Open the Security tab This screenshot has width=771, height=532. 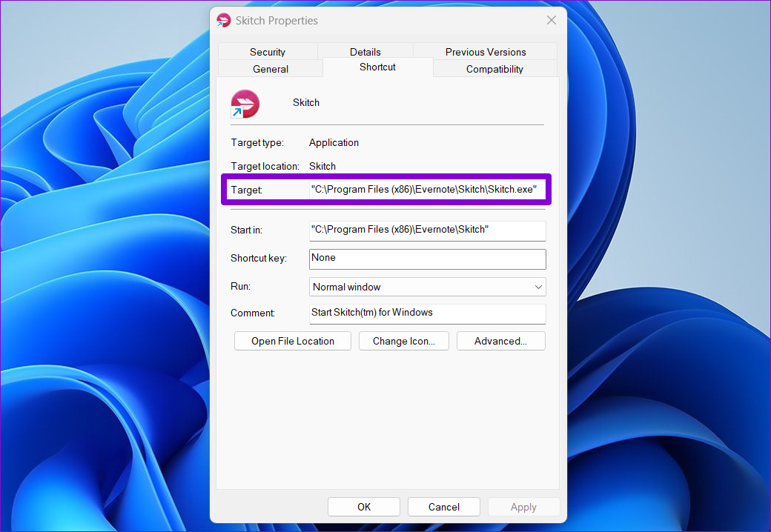tap(268, 52)
